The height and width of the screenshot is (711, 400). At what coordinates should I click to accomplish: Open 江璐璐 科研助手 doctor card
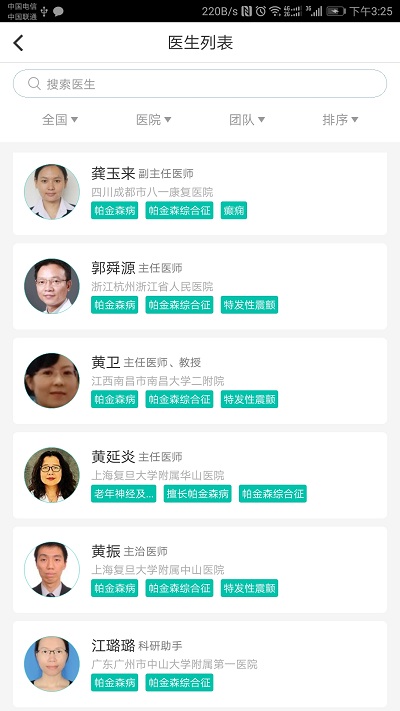point(200,664)
